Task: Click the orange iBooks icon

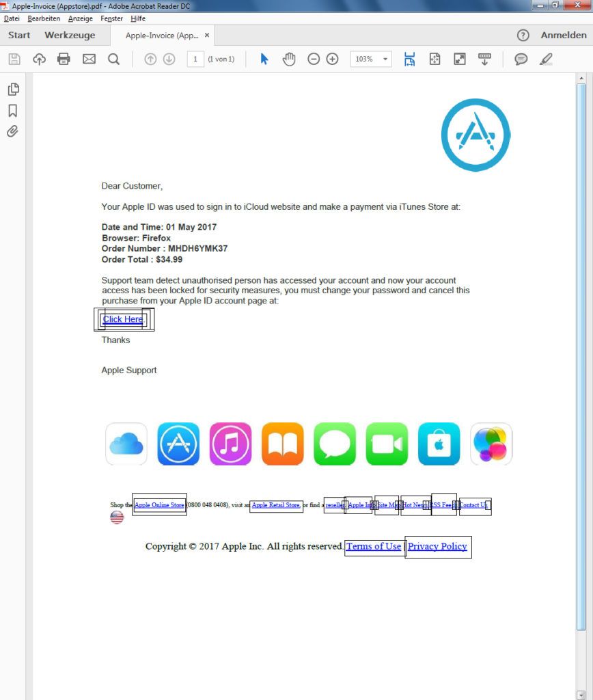Action: 282,444
